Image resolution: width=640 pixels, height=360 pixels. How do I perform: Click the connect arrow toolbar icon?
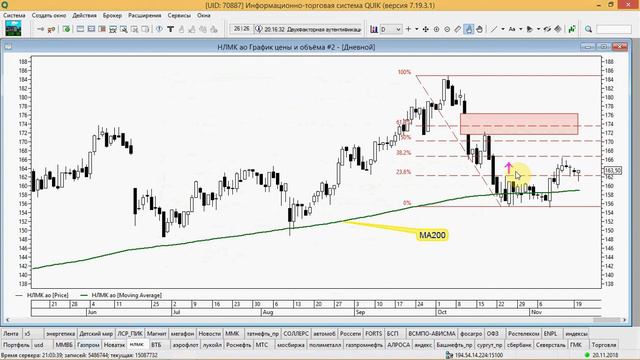[x=40, y=29]
